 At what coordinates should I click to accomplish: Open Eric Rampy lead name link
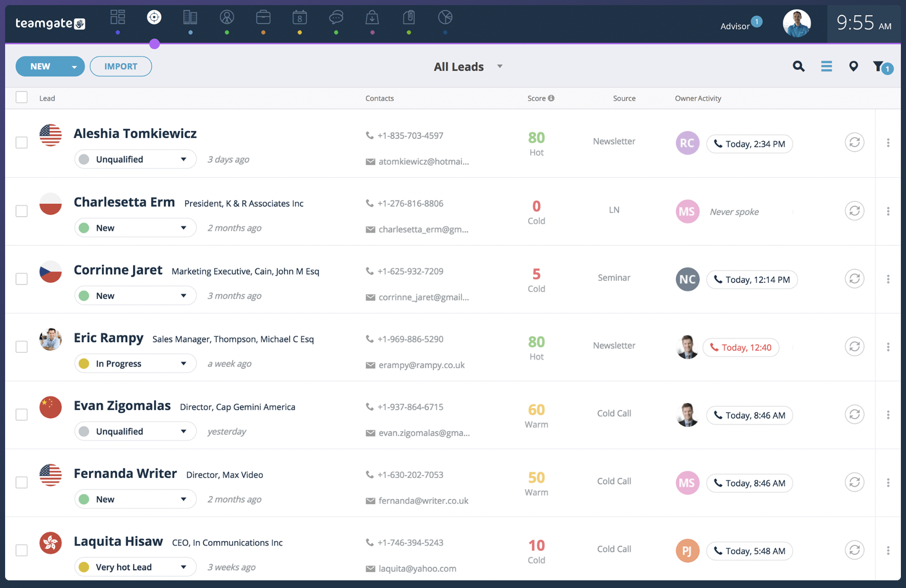[108, 338]
